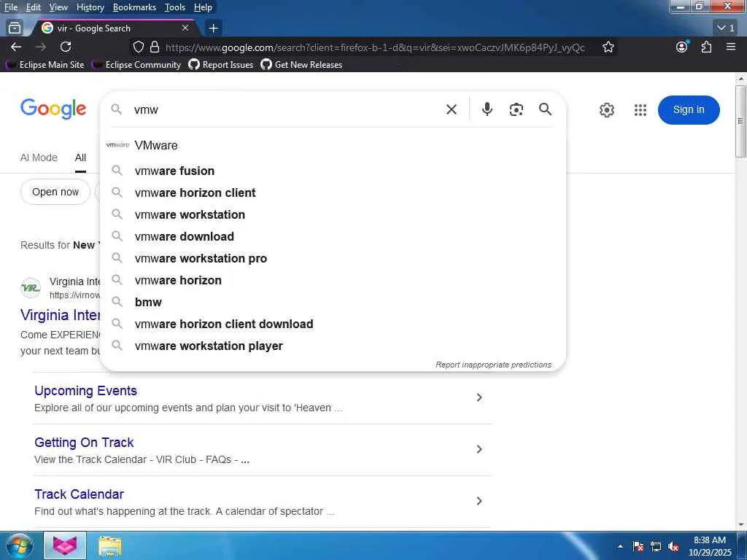This screenshot has width=747, height=560.
Task: Choose the vmware fusion suggestion
Action: pos(333,171)
